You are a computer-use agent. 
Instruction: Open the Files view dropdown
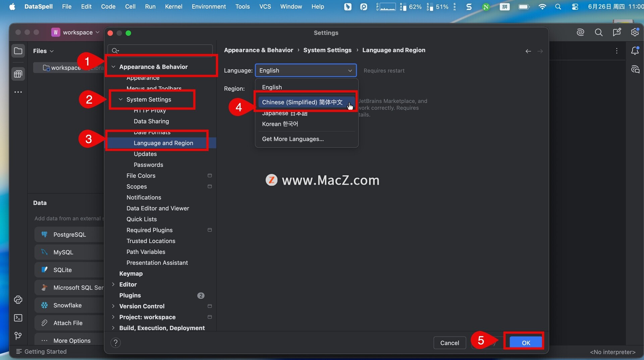pos(43,51)
